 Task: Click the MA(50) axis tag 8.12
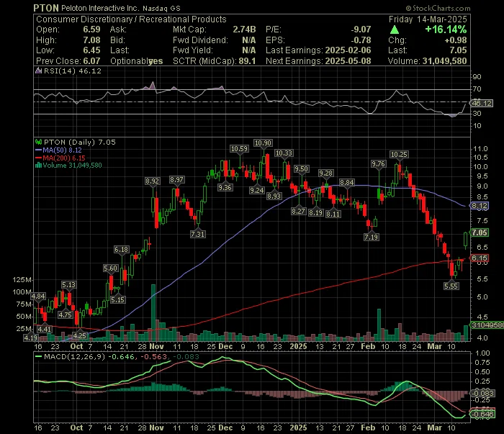[480, 206]
